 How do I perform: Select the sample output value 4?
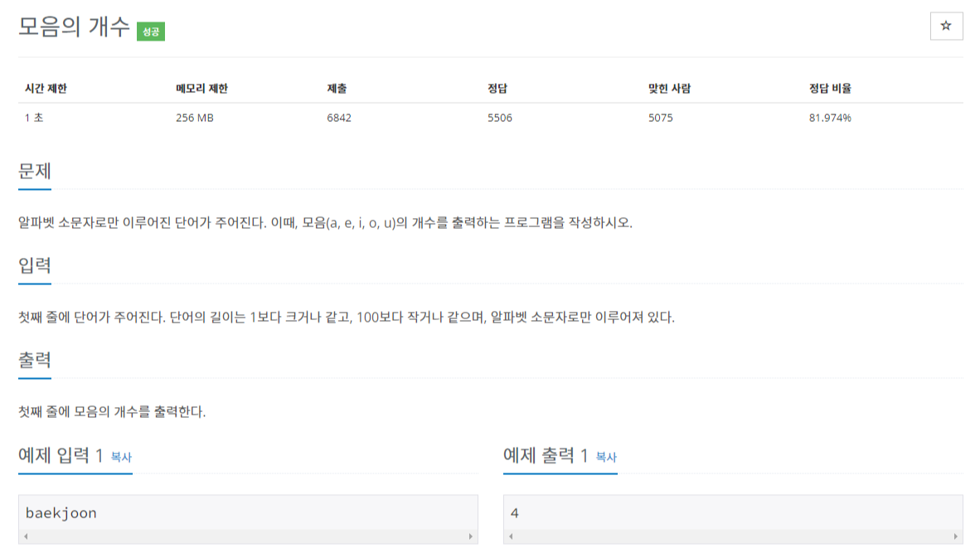[x=517, y=512]
